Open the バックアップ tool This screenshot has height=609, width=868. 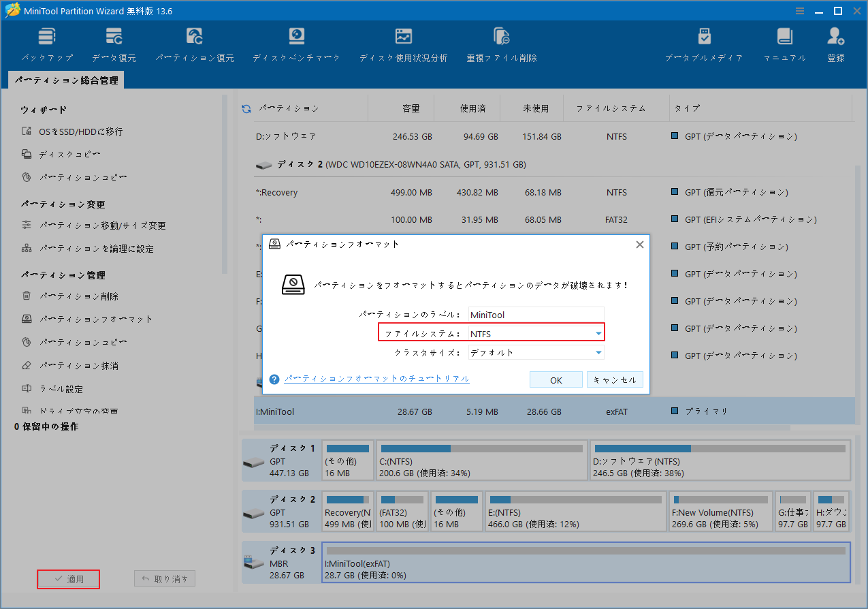pos(46,42)
